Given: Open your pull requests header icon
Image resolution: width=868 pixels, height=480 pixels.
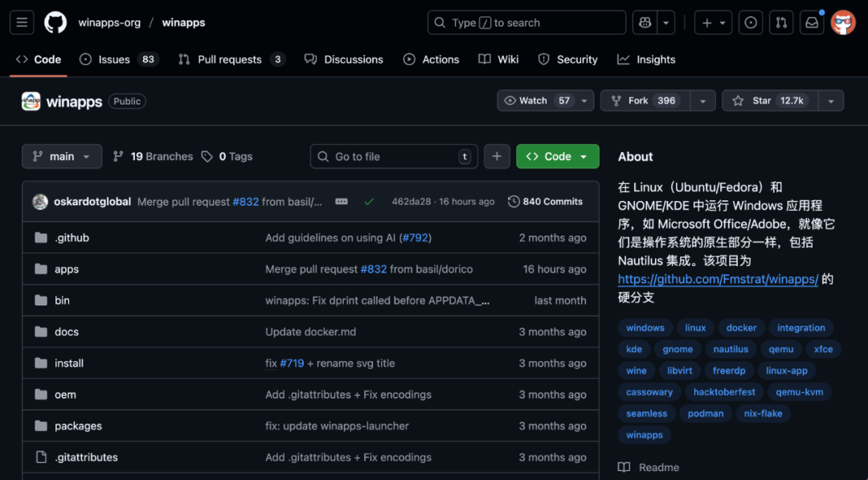Looking at the screenshot, I should (781, 23).
